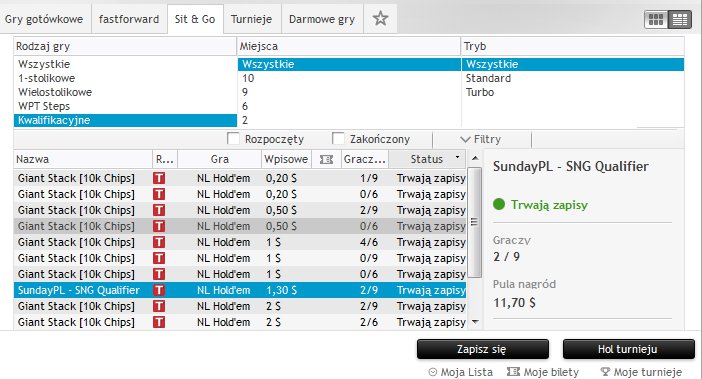Image resolution: width=702 pixels, height=379 pixels.
Task: Click the Hol turnieju button
Action: point(628,349)
